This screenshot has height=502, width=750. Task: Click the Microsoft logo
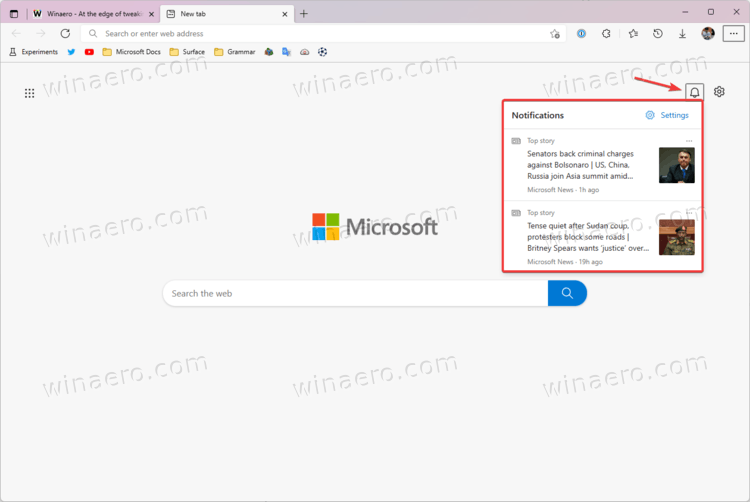coord(375,227)
